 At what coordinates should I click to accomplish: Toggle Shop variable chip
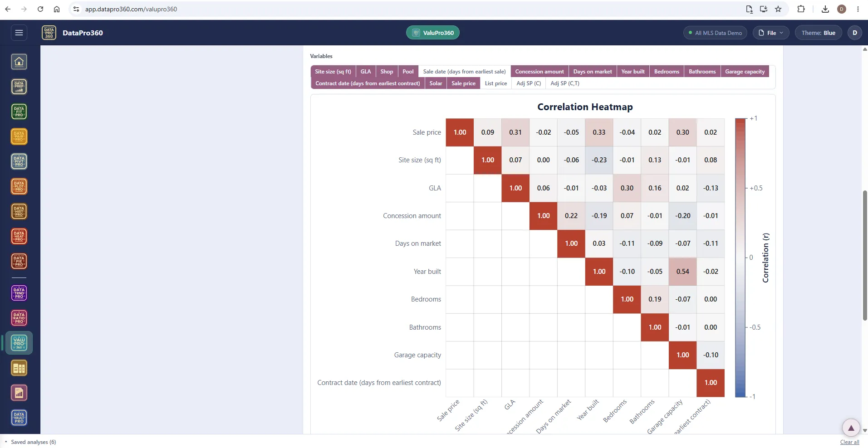387,72
